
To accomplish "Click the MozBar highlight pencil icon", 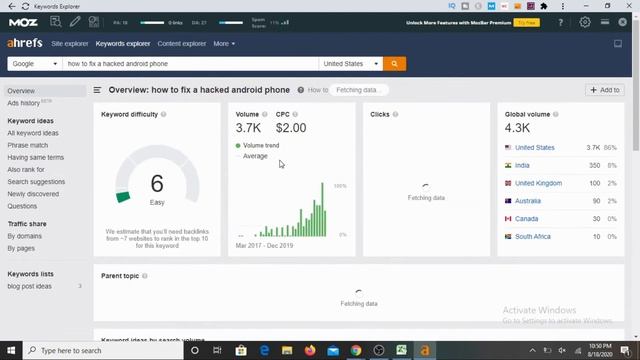I will (75, 22).
